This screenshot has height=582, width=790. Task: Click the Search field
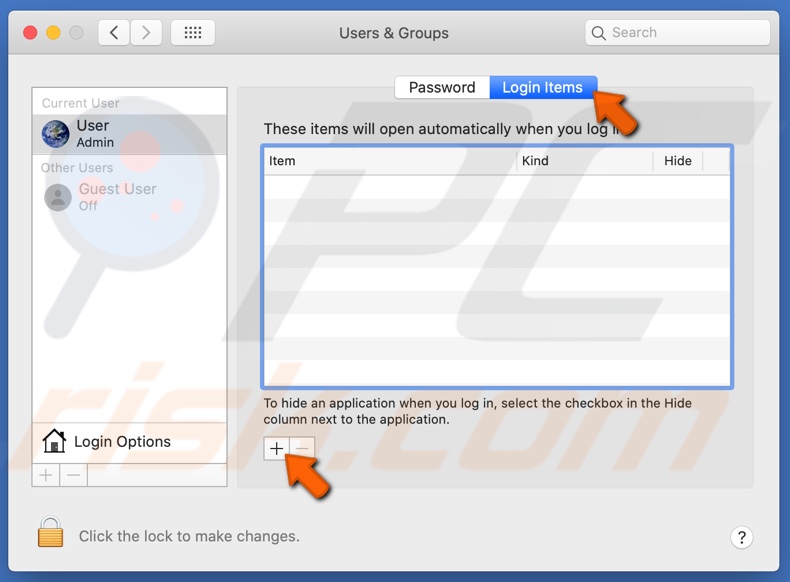coord(678,33)
